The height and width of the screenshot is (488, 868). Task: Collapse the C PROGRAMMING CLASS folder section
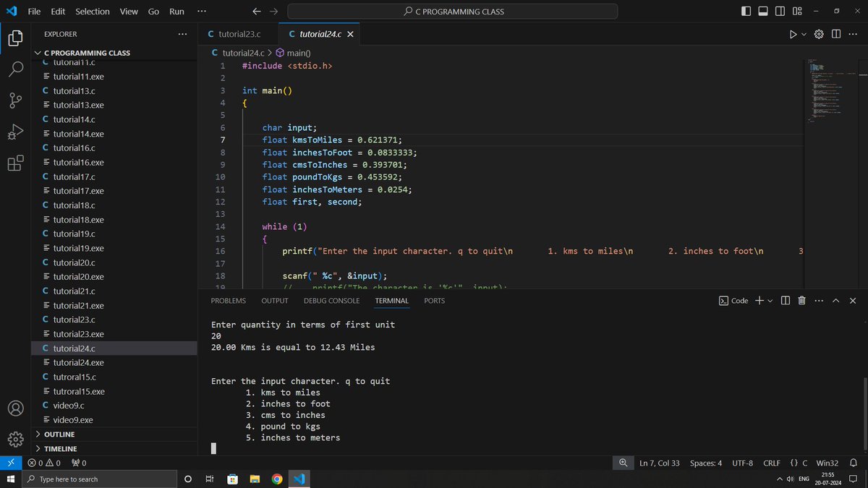tap(114, 53)
